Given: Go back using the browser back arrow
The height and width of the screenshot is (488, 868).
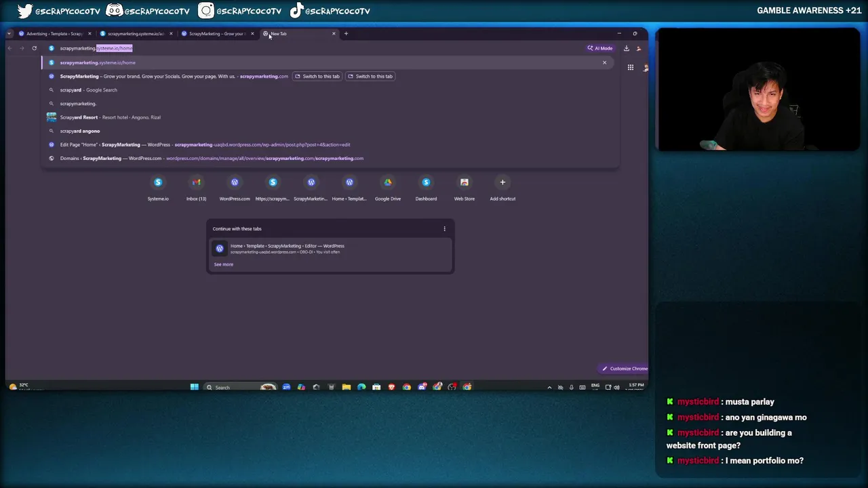Looking at the screenshot, I should [x=9, y=48].
